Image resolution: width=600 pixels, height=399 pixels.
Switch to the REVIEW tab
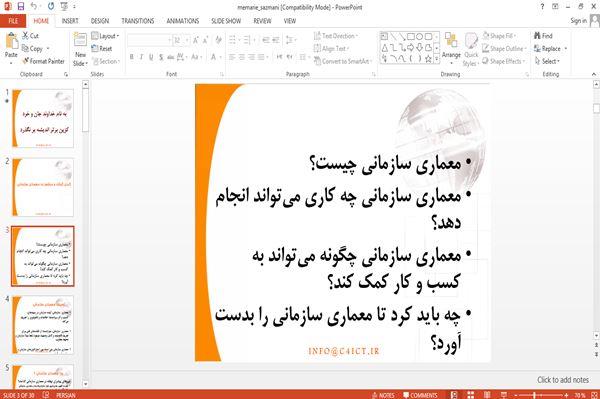click(262, 21)
